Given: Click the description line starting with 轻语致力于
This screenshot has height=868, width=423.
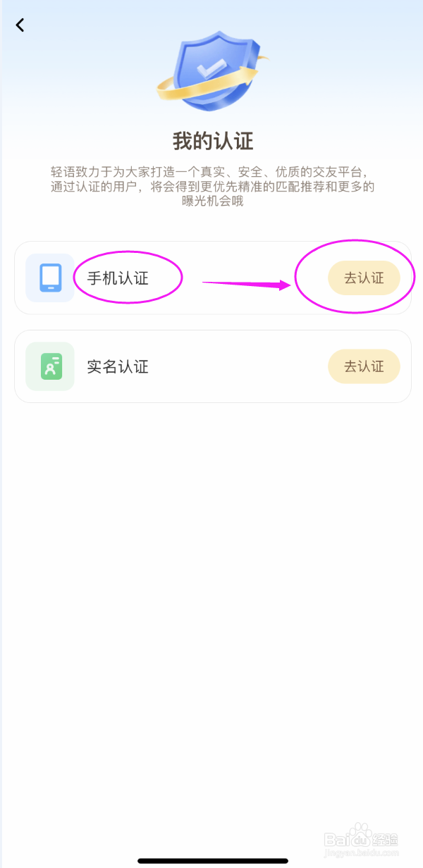Looking at the screenshot, I should click(210, 173).
